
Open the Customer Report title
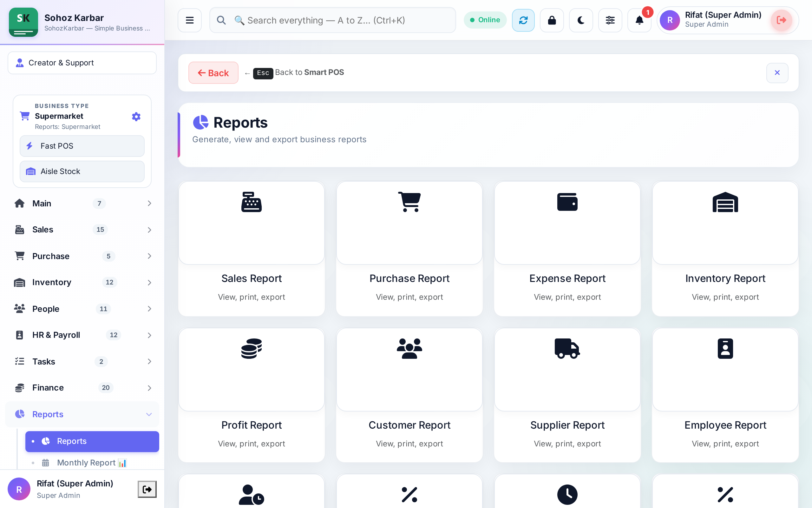pos(409,425)
